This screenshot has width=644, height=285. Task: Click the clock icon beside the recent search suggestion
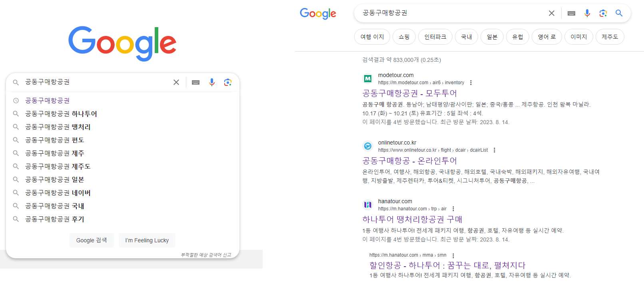coord(16,101)
